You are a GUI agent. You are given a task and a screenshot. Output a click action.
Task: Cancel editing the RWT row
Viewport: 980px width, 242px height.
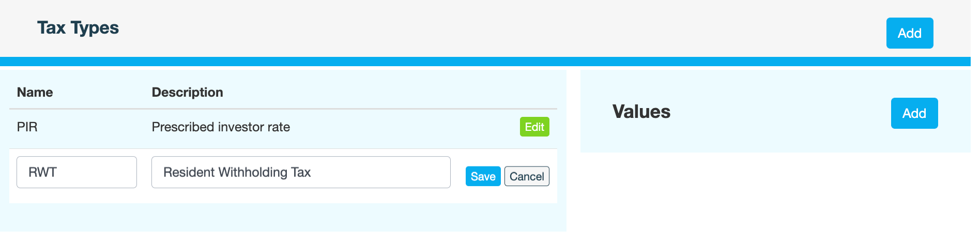tap(526, 176)
